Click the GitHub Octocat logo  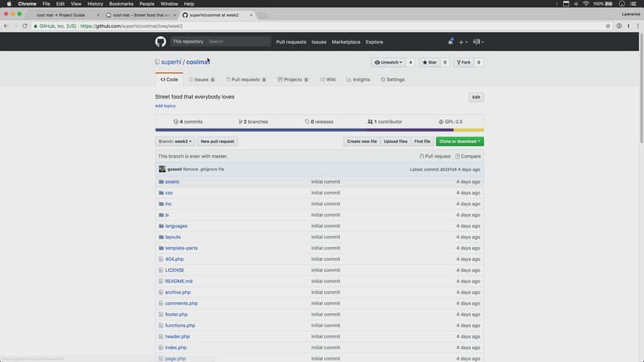tap(160, 41)
